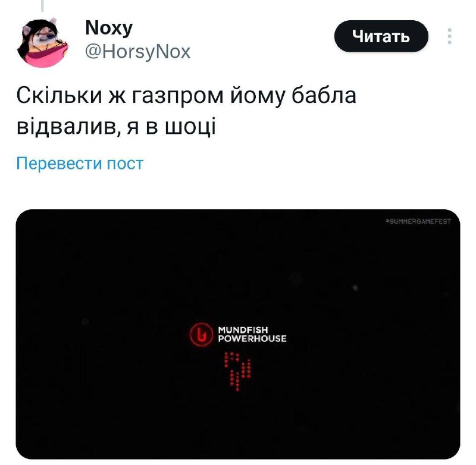476x465 pixels.
Task: Click the red pixelated glyph under the logo
Action: pyautogui.click(x=237, y=372)
